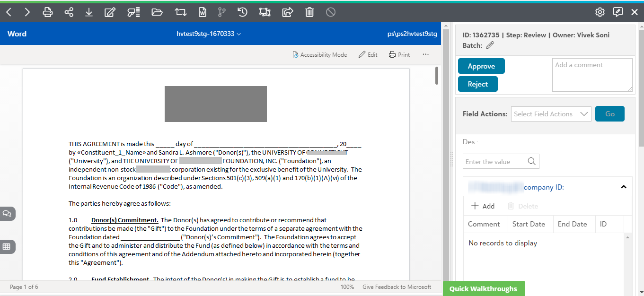Screen dimensions: 644x296
Task: Click the gray logo placeholder in document
Action: click(x=216, y=104)
